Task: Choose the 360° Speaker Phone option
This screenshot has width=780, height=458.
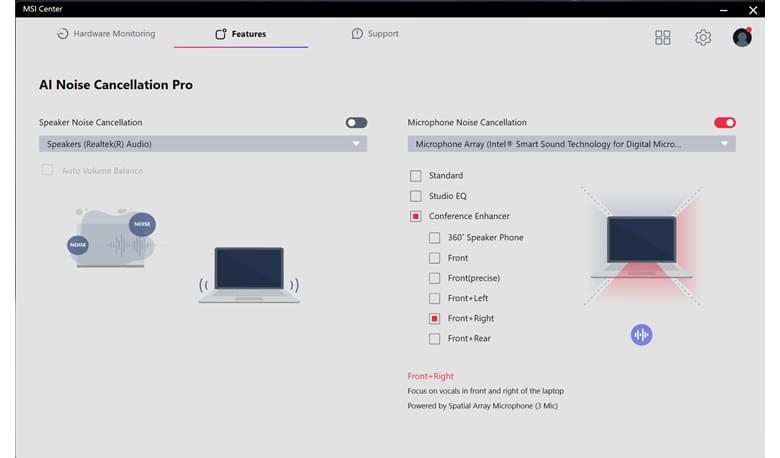Action: [x=434, y=238]
